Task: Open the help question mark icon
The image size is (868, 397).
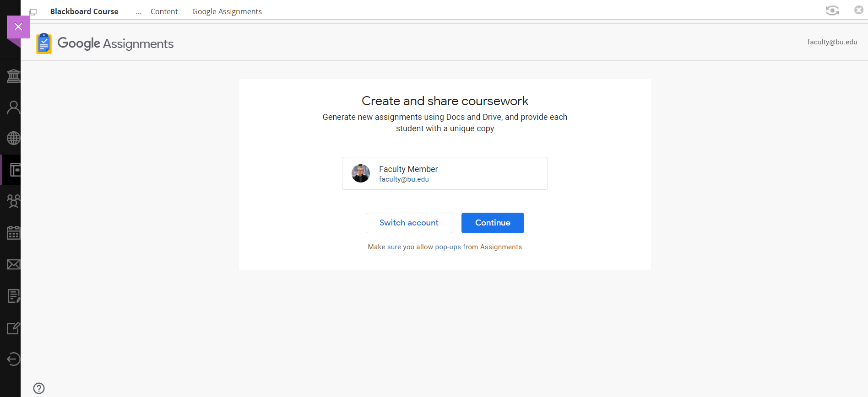Action: (39, 388)
